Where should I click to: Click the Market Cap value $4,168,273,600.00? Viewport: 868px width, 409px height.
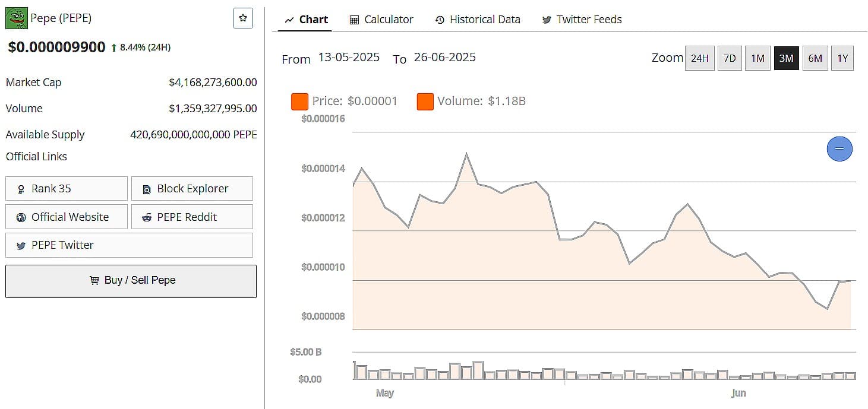pyautogui.click(x=213, y=83)
